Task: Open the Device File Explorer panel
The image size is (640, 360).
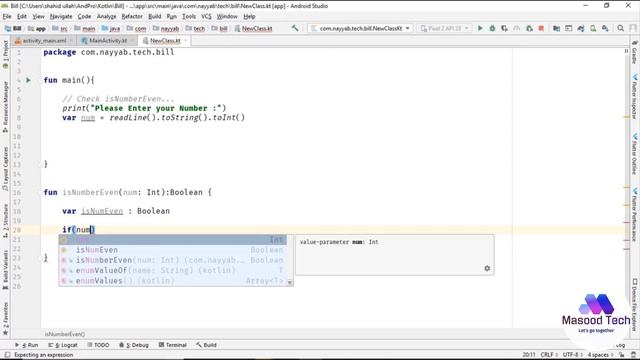Action: point(635,304)
